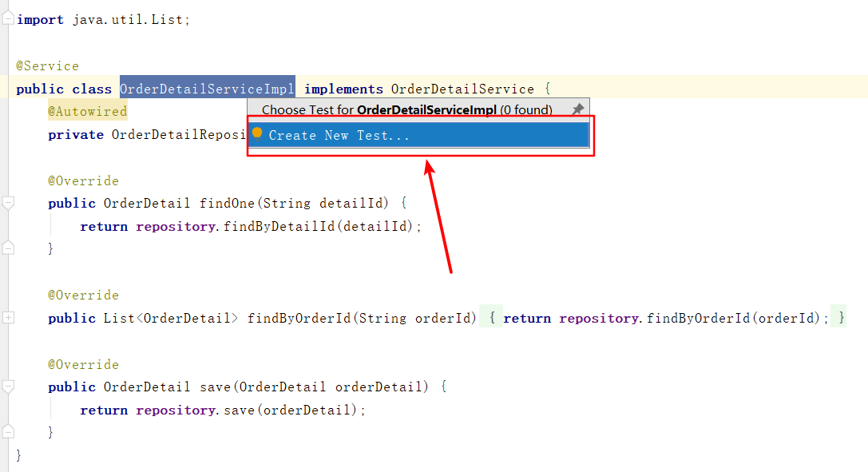Click @Override above the findOne method

tap(83, 181)
